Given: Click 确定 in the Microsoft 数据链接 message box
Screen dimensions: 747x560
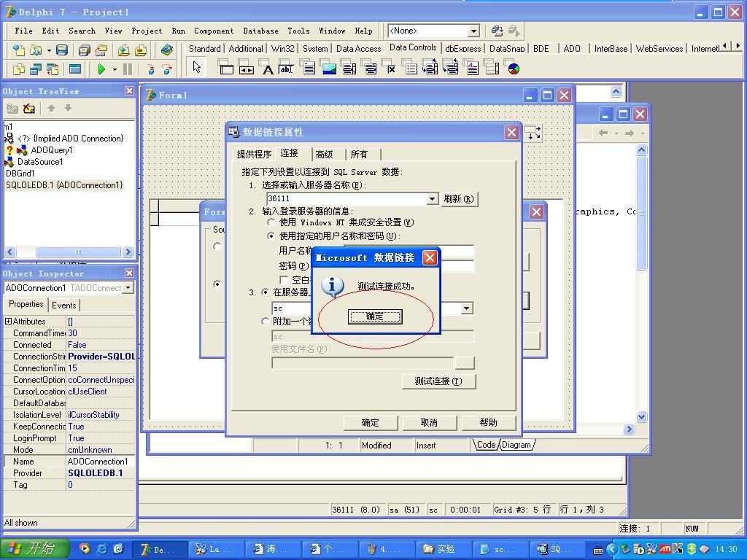Looking at the screenshot, I should tap(375, 316).
